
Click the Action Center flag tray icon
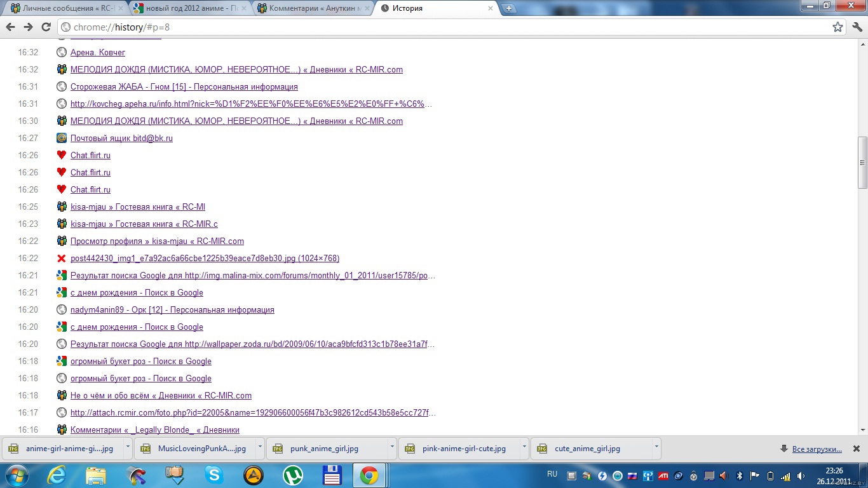[x=755, y=475]
